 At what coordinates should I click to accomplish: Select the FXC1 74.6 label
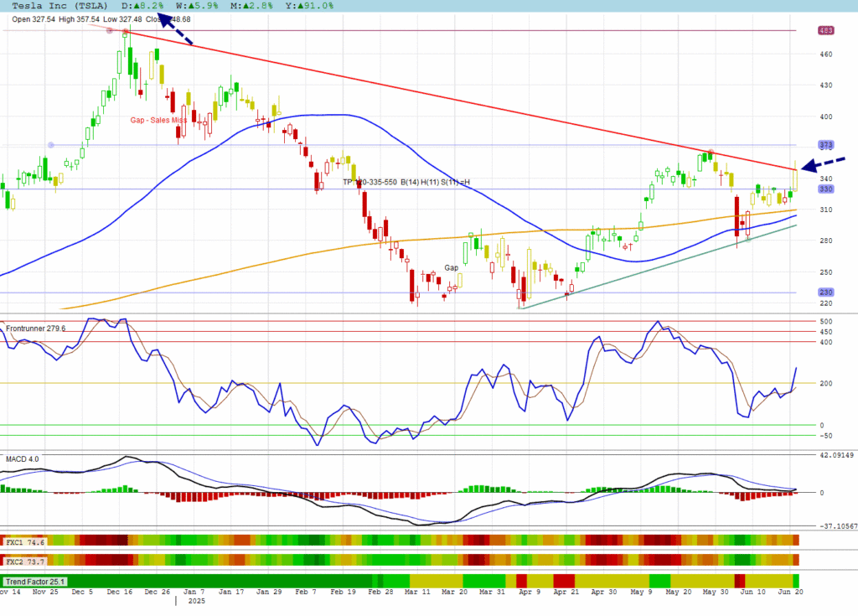click(x=24, y=542)
